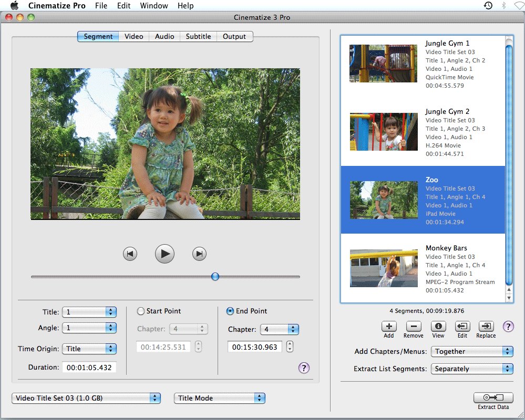
Task: Skip to the segment start
Action: [x=130, y=254]
